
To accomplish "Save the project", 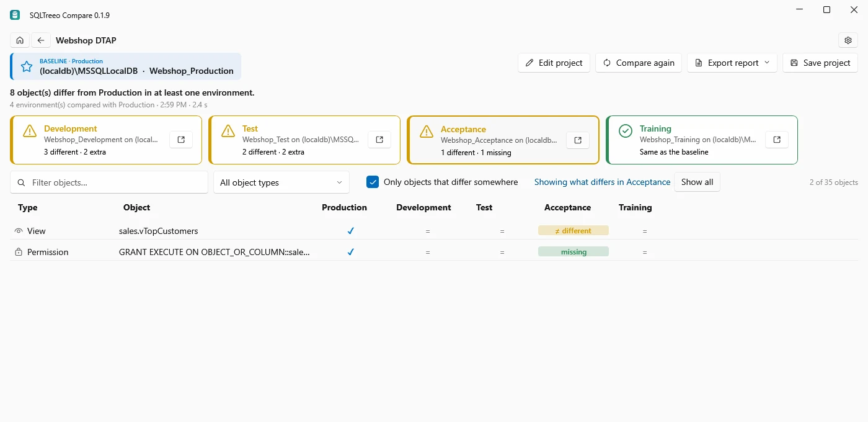I will pyautogui.click(x=820, y=63).
